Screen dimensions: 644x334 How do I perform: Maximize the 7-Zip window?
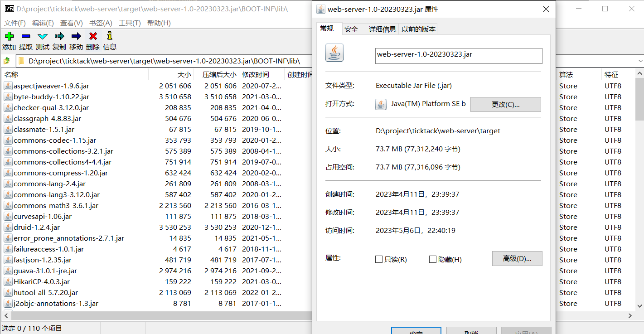[x=605, y=9]
